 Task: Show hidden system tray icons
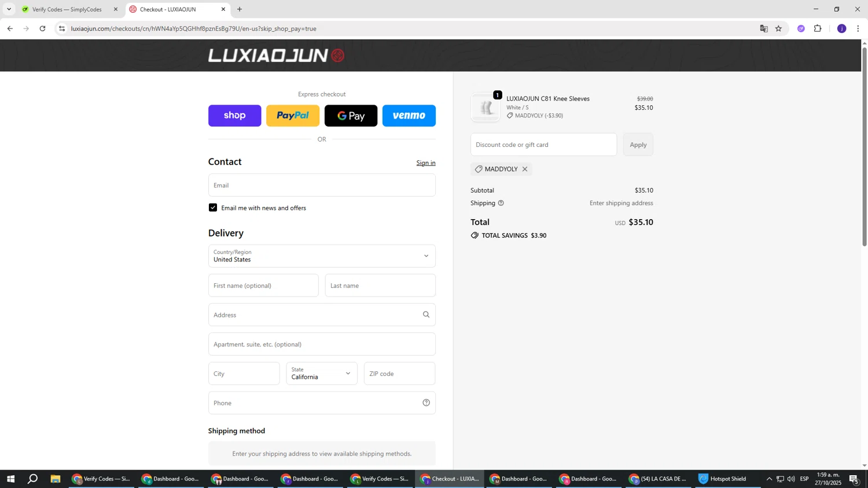[769, 479]
